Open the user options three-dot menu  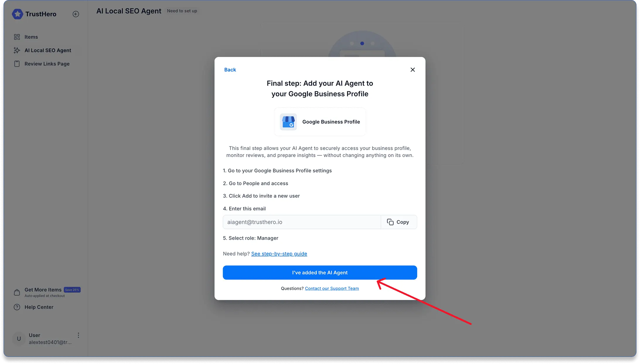click(78, 335)
